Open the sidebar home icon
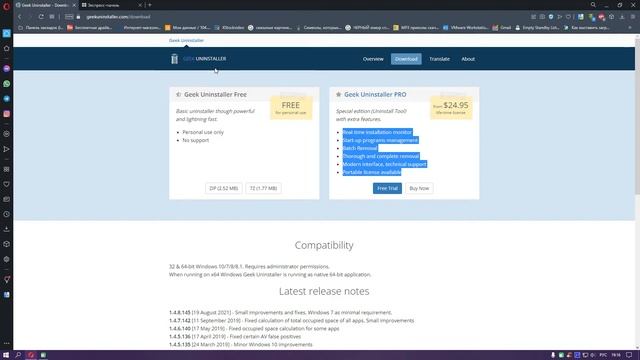This screenshot has width=640, height=360. tap(7, 48)
